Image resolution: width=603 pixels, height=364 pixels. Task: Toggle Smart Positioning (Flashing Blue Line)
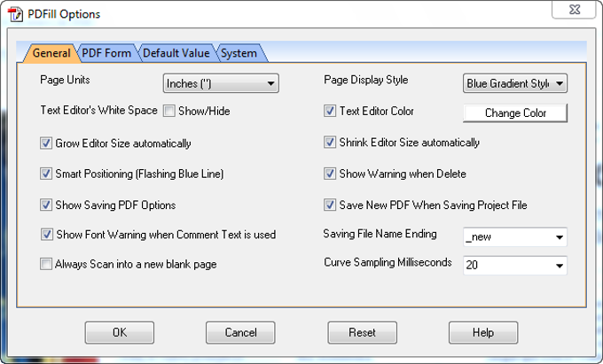coord(46,174)
